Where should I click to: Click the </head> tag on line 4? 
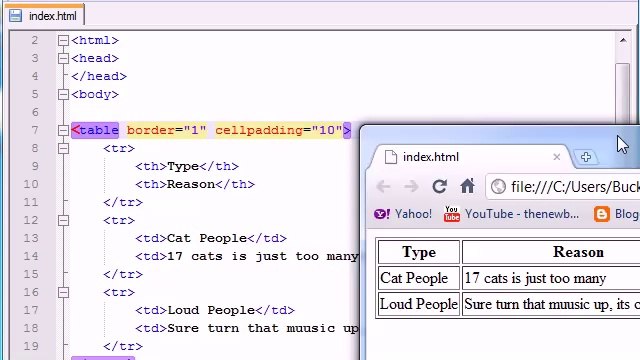pos(99,76)
